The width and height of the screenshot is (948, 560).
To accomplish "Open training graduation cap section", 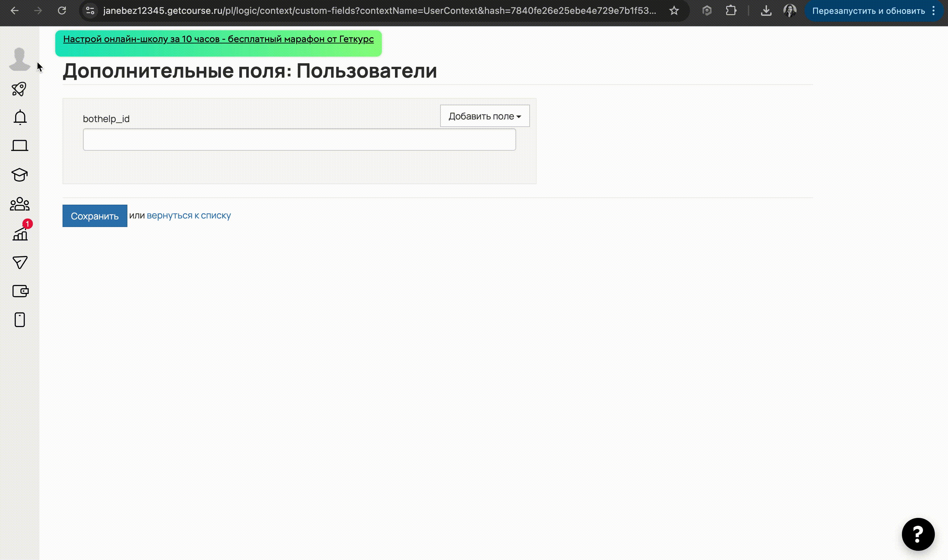I will pos(20,175).
